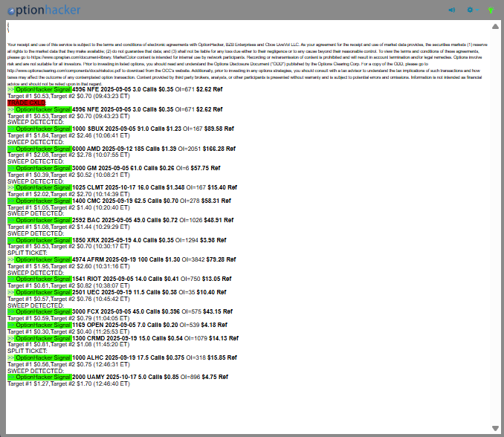Click the OptionHacker Signal tag for $BUX

click(x=43, y=129)
